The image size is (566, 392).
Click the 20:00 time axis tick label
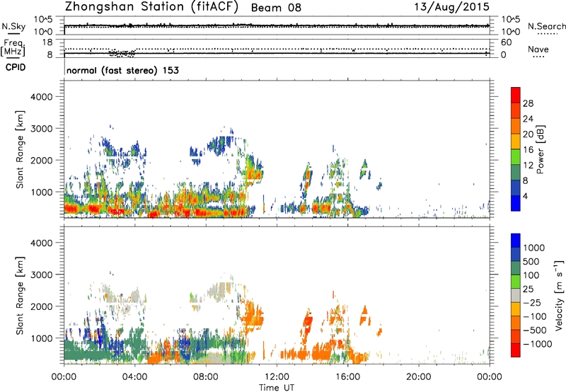[x=419, y=377]
